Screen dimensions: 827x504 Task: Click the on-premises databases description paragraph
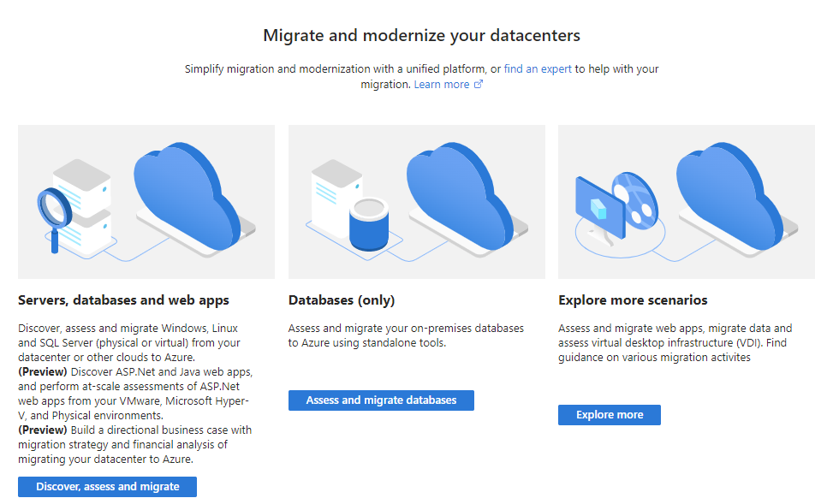(x=406, y=335)
